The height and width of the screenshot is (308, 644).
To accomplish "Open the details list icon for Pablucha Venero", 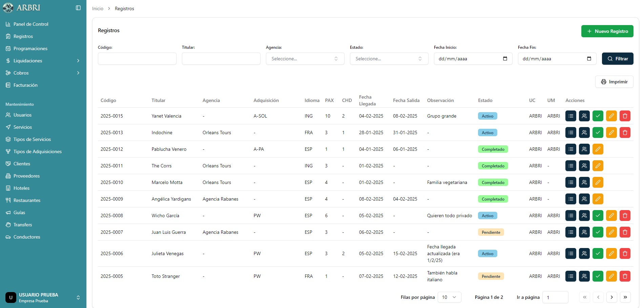I will [x=570, y=149].
